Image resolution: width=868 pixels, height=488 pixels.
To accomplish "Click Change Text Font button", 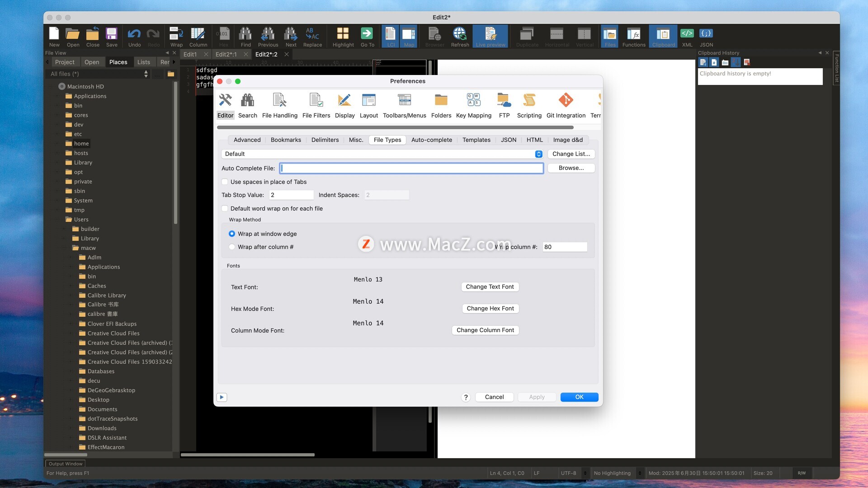I will point(490,286).
